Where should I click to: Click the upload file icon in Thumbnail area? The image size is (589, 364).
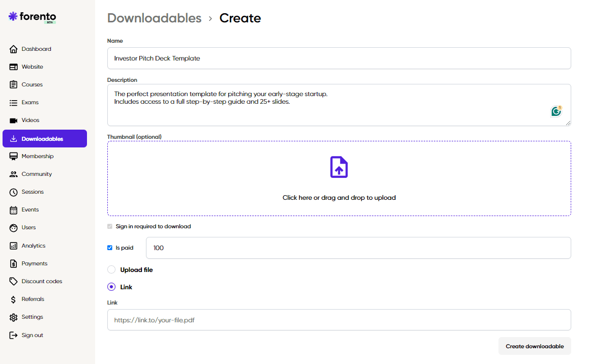[339, 167]
